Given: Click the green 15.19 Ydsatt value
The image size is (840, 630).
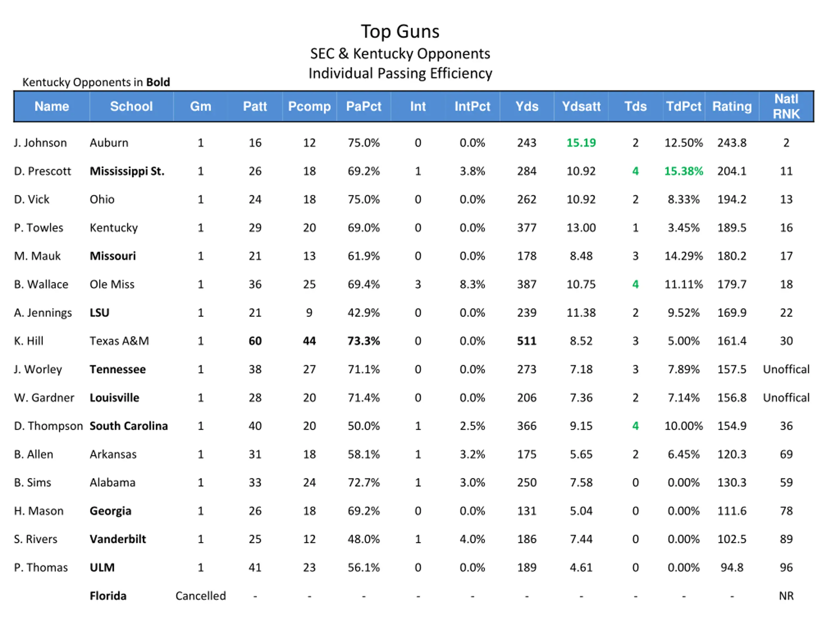Looking at the screenshot, I should click(x=581, y=143).
